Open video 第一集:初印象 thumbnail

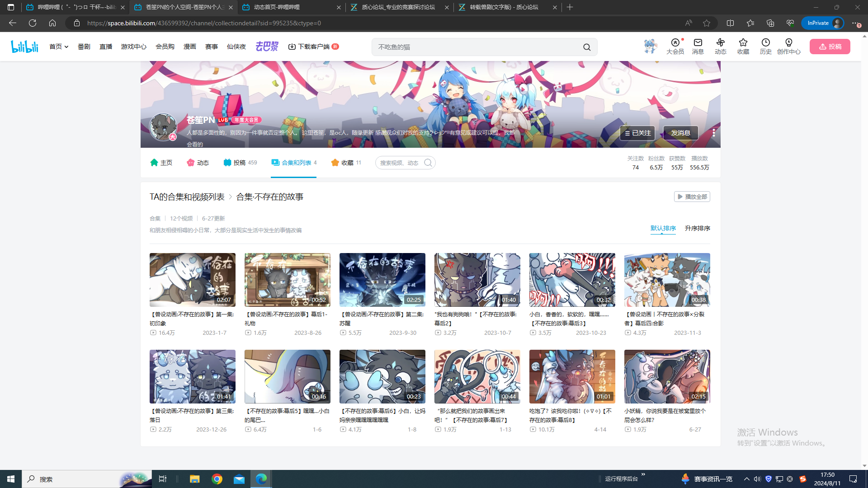193,280
